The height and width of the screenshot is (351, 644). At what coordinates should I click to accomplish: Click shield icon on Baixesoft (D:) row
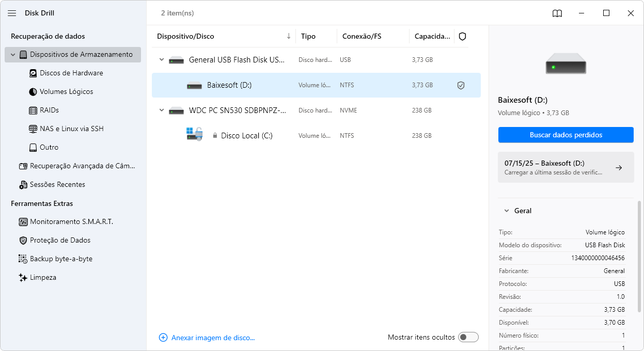(461, 85)
